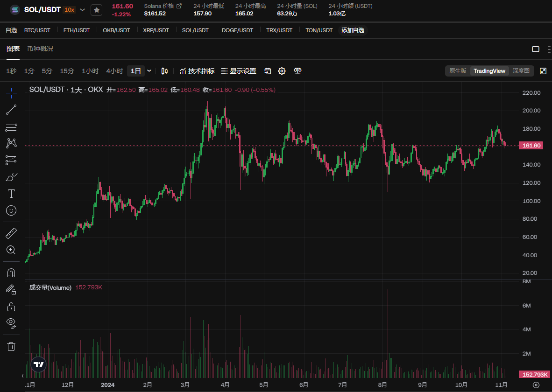Select the 1分 interval
The image size is (552, 392).
pos(29,71)
